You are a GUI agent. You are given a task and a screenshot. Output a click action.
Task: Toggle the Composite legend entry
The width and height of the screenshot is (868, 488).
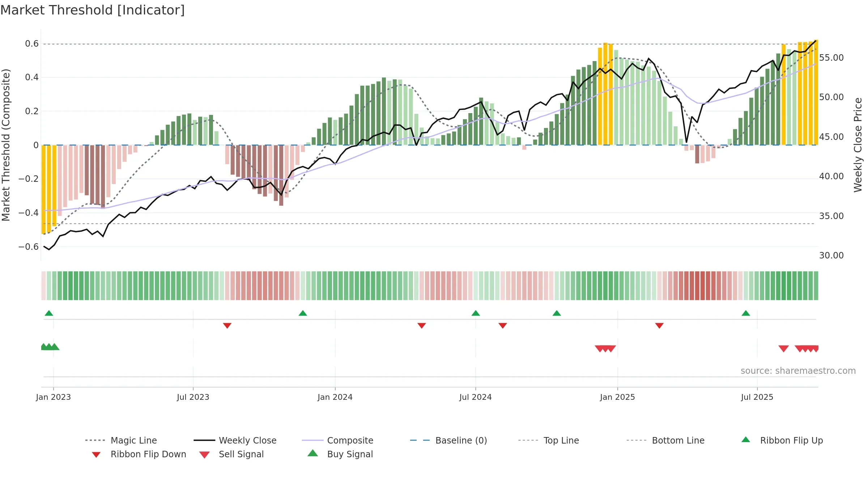point(337,440)
